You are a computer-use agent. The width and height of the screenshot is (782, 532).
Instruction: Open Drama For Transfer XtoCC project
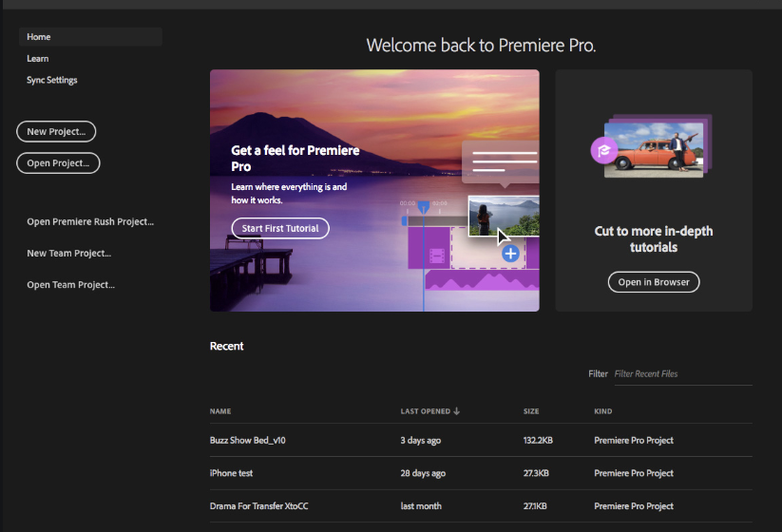tap(258, 506)
